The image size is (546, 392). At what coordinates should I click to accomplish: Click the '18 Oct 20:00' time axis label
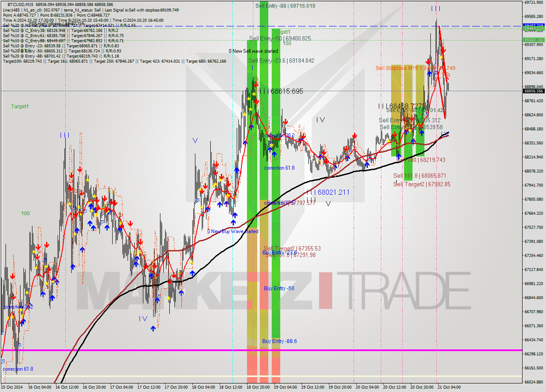click(x=258, y=387)
